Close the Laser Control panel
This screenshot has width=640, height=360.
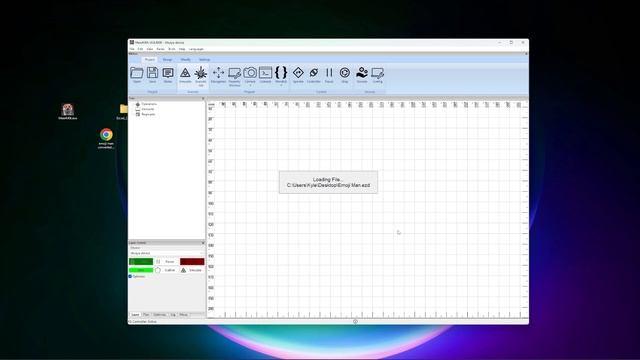point(203,243)
